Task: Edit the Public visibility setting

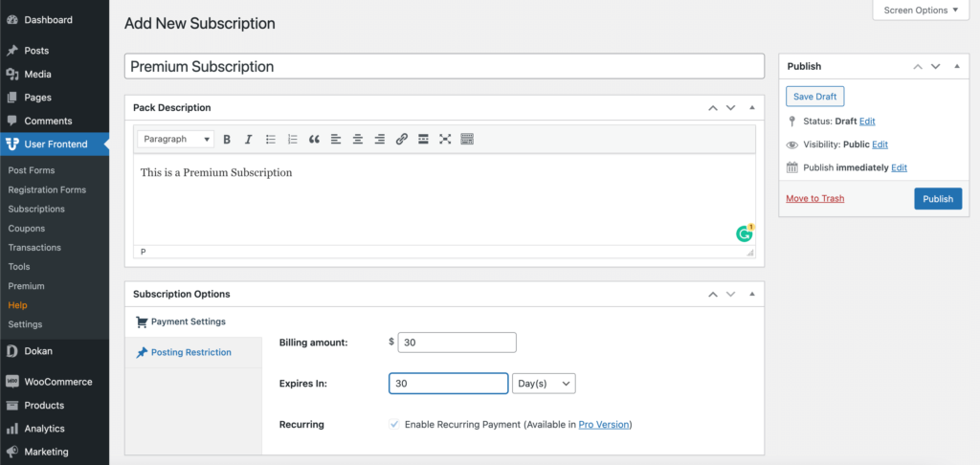Action: (x=880, y=144)
